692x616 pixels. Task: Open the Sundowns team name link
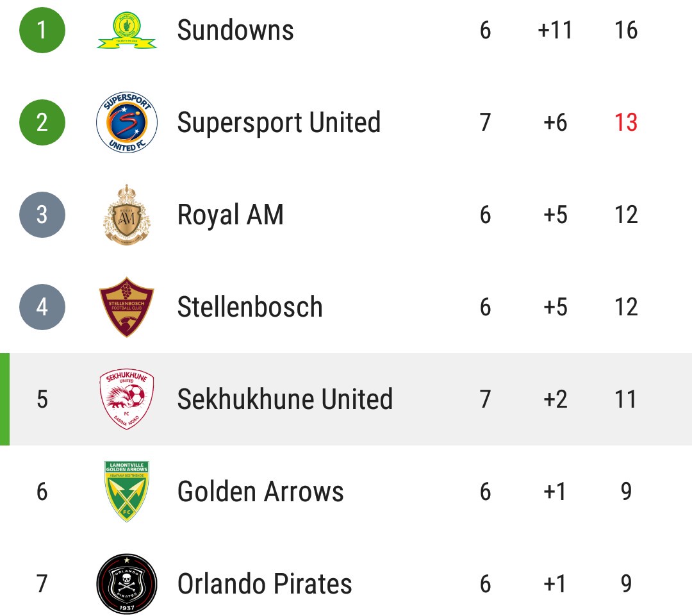235,30
